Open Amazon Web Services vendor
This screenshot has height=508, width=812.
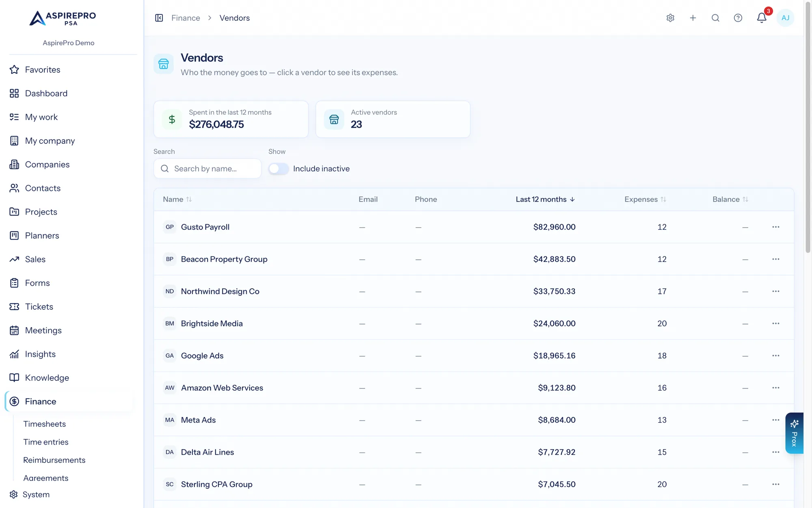click(222, 388)
